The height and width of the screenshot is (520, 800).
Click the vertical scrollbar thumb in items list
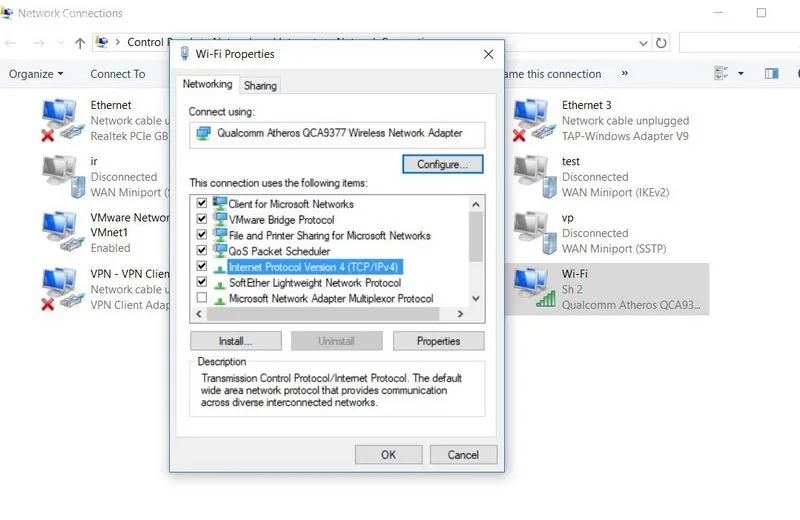(x=476, y=237)
